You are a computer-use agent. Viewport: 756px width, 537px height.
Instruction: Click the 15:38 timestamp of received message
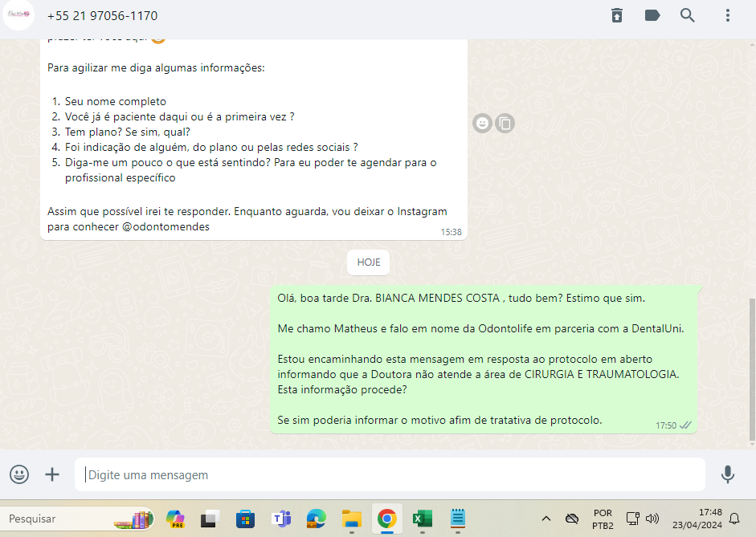pyautogui.click(x=451, y=232)
